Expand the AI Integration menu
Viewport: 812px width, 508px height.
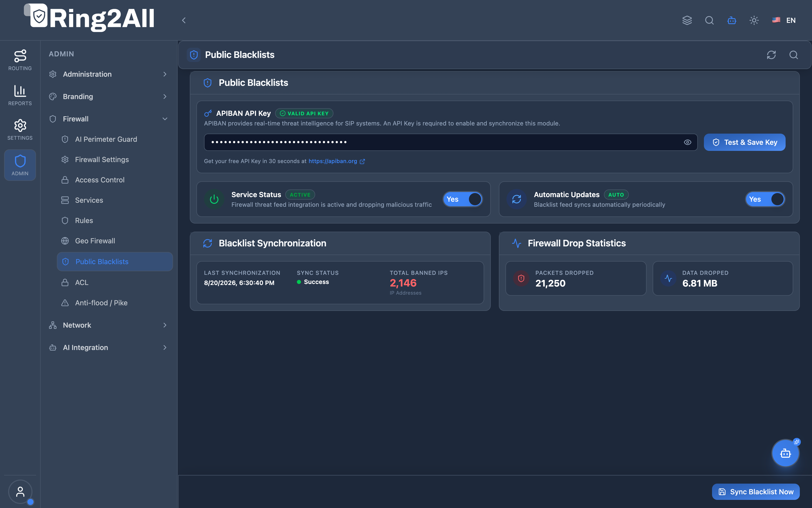pyautogui.click(x=109, y=347)
